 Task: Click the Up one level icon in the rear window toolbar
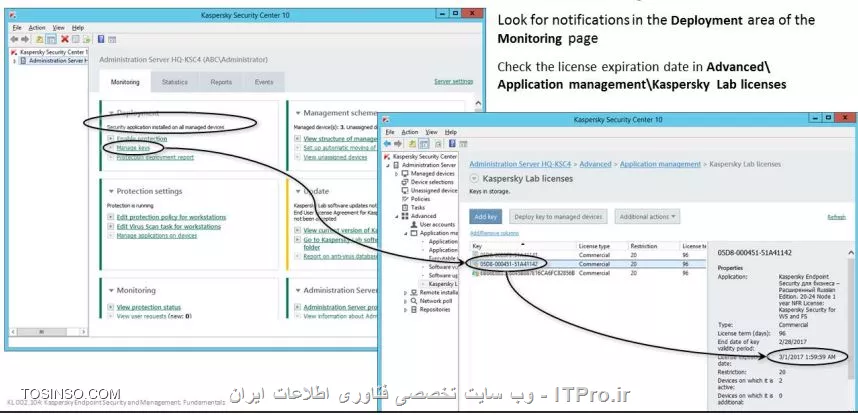click(x=39, y=39)
